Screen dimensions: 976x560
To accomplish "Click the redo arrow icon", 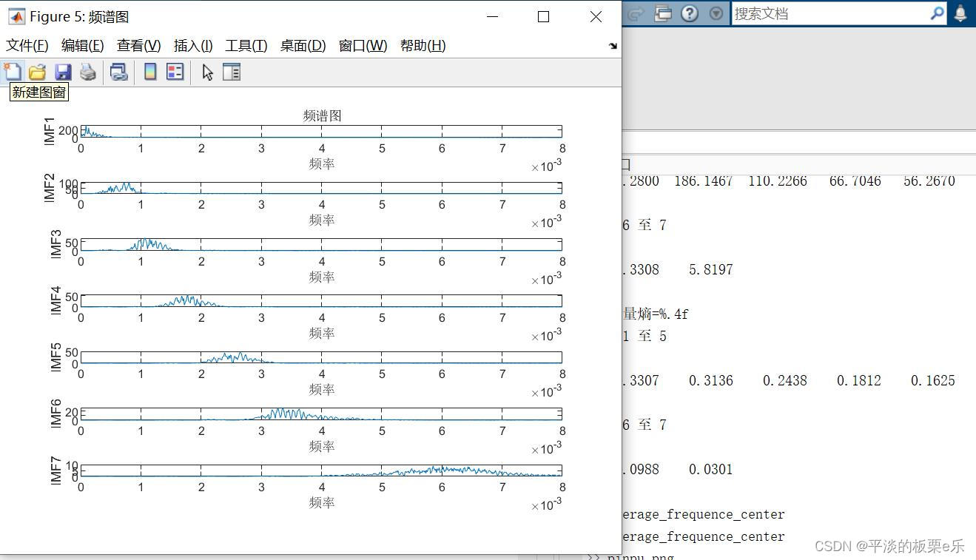I will [636, 13].
